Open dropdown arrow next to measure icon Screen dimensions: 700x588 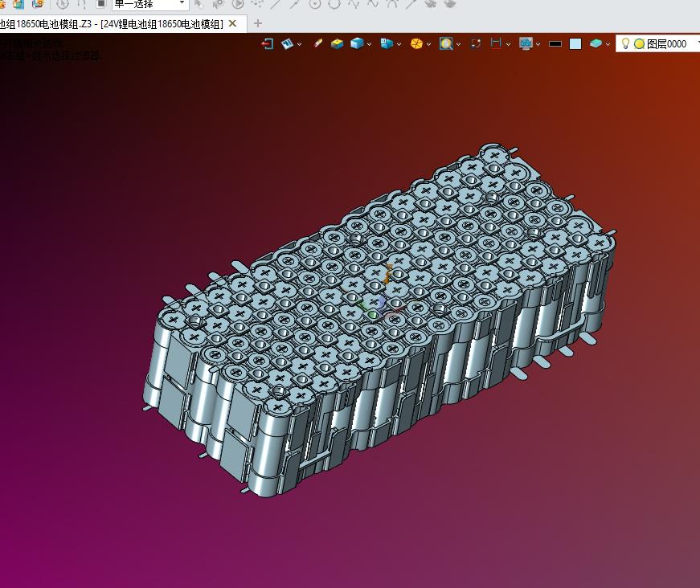[x=508, y=44]
